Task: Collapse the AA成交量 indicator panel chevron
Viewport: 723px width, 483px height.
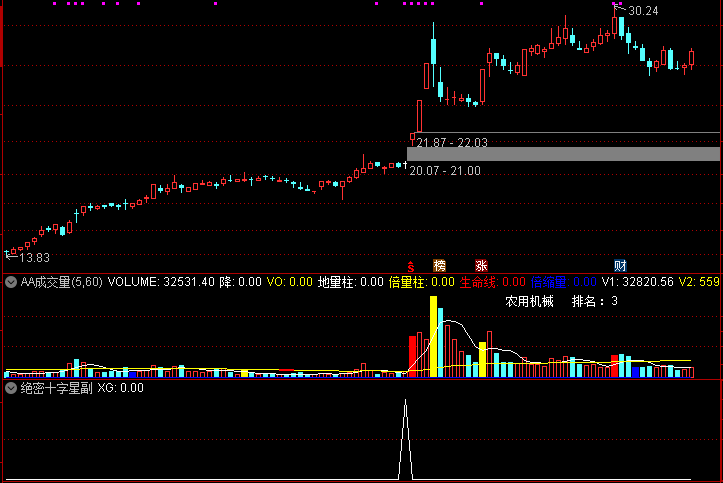Action: coord(11,282)
